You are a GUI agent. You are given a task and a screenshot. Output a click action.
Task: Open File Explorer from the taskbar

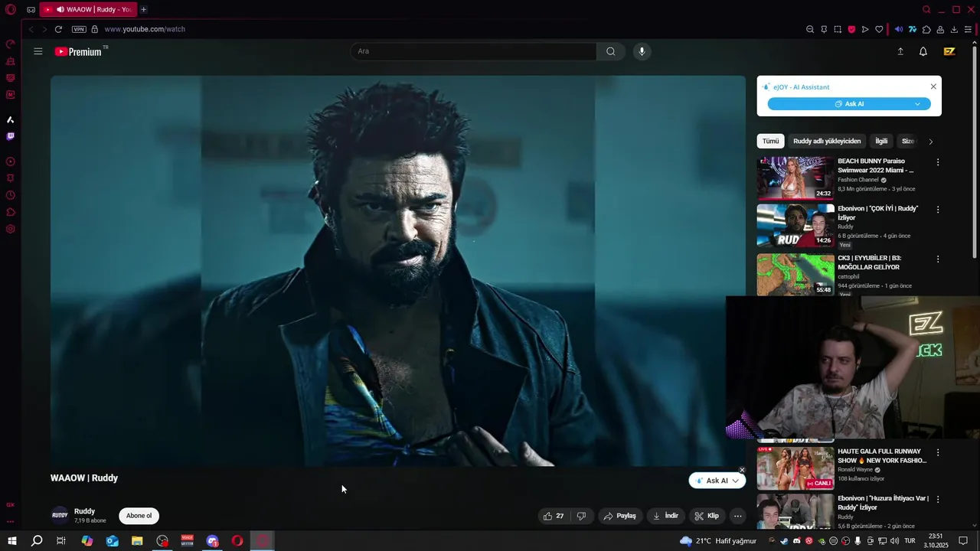[137, 541]
